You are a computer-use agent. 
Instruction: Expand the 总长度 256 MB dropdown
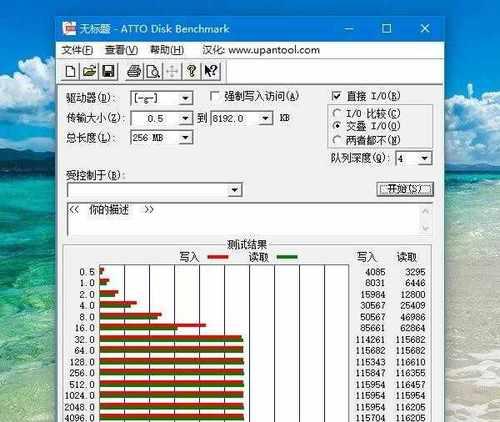185,138
